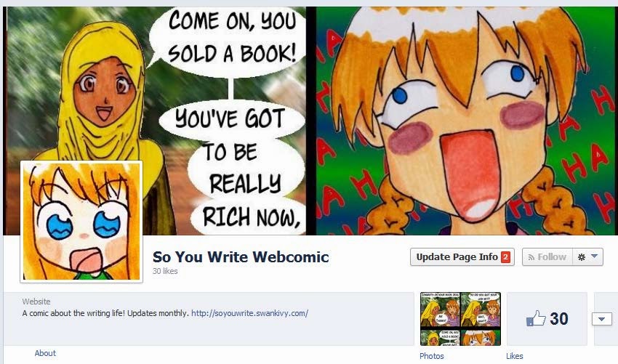Click the Follow button with RSS icon
This screenshot has width=618, height=364.
coord(547,257)
